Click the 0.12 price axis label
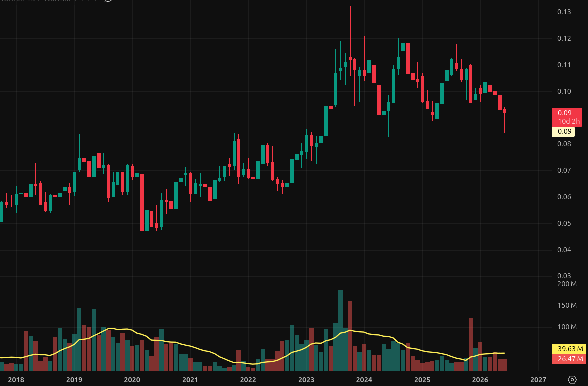The width and height of the screenshot is (588, 386). (x=564, y=38)
